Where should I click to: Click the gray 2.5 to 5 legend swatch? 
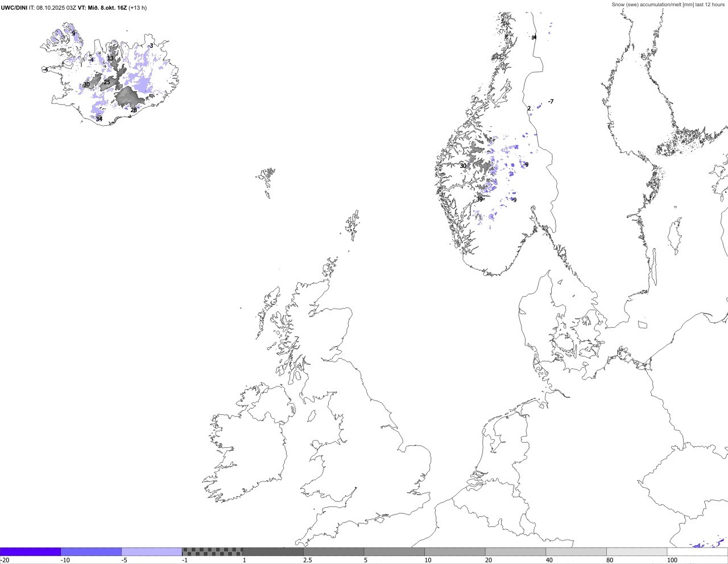click(x=334, y=551)
